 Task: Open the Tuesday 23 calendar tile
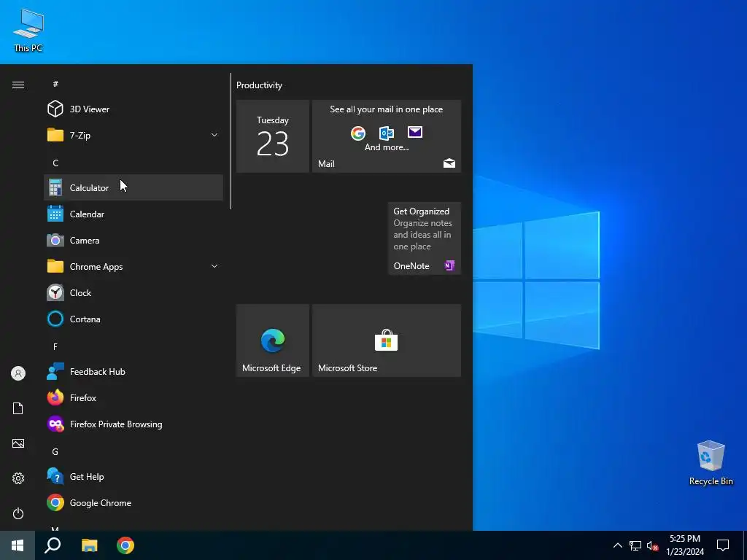click(x=273, y=136)
